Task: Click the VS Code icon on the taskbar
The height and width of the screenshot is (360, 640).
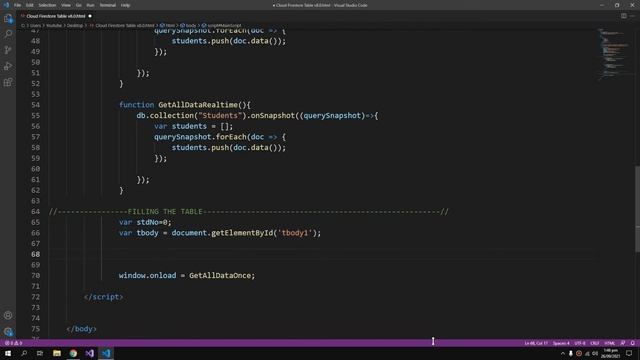Action: coord(106,353)
